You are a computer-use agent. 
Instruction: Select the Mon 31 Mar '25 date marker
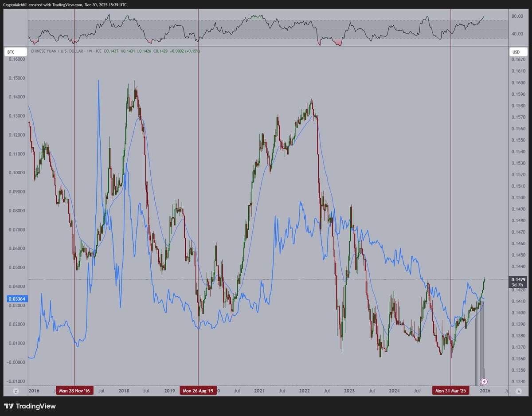tap(451, 391)
